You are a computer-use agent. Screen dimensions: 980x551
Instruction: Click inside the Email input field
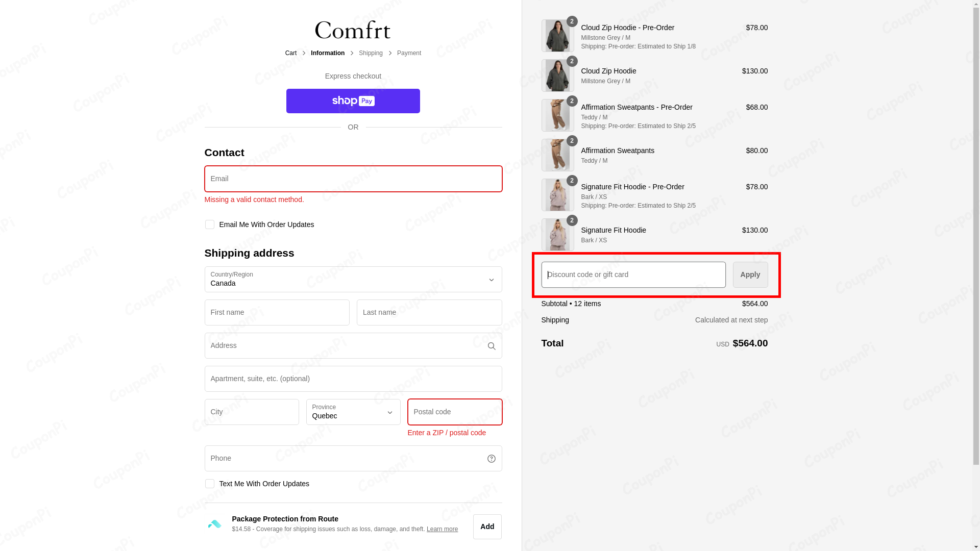click(353, 179)
